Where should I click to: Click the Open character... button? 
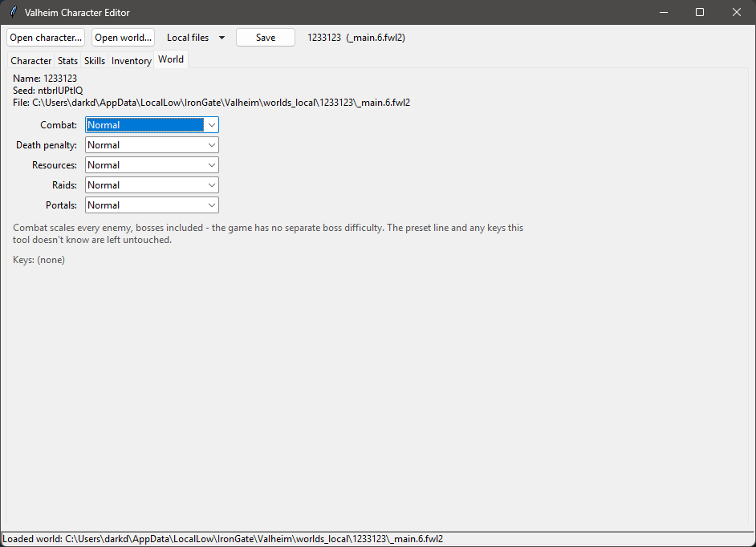point(46,38)
